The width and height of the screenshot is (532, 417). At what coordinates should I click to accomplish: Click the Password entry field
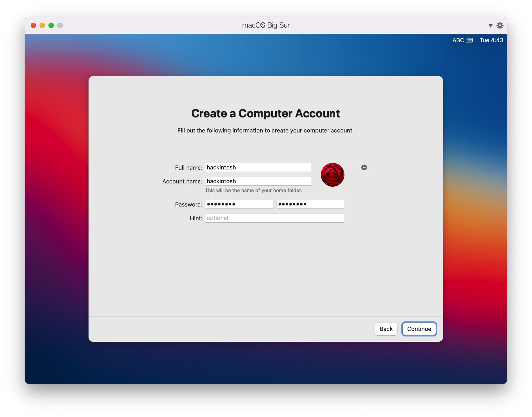click(x=239, y=204)
